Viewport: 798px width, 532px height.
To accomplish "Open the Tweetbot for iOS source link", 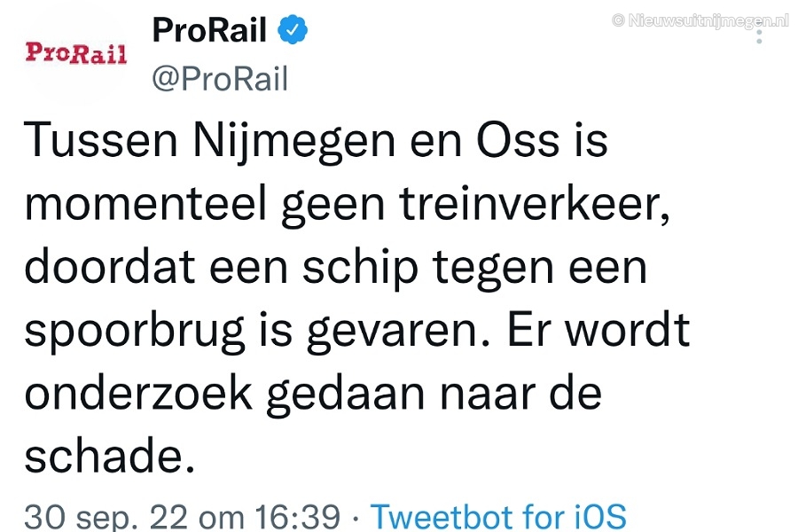I will click(x=498, y=516).
